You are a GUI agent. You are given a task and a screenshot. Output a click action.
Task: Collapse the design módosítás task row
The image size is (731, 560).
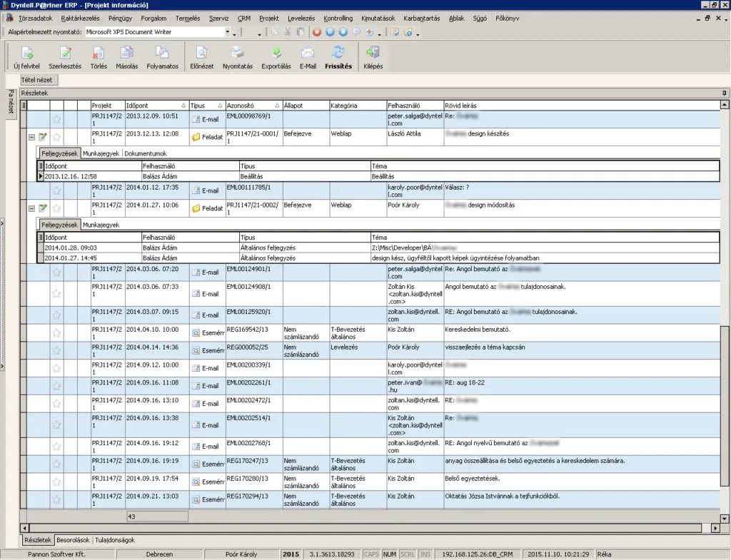(31, 208)
